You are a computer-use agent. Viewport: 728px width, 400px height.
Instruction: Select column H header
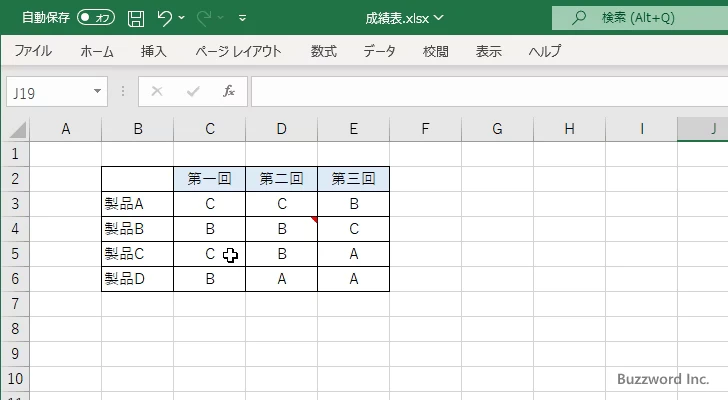click(x=569, y=129)
